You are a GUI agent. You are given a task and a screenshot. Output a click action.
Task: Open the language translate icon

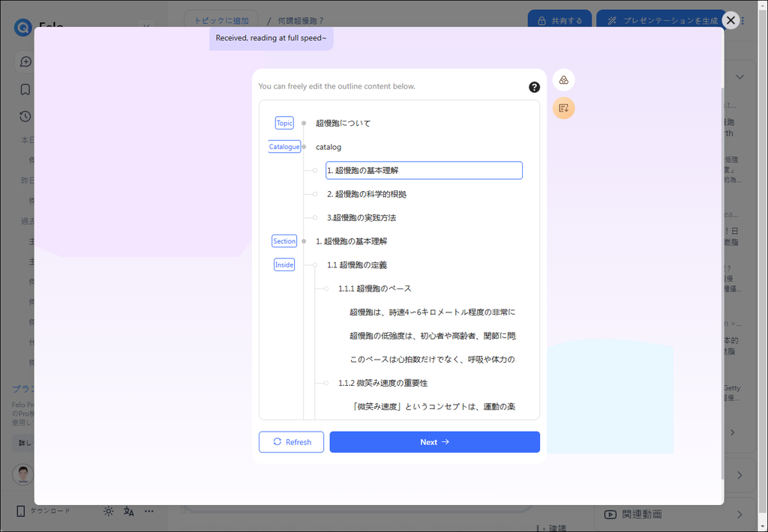pos(129,512)
